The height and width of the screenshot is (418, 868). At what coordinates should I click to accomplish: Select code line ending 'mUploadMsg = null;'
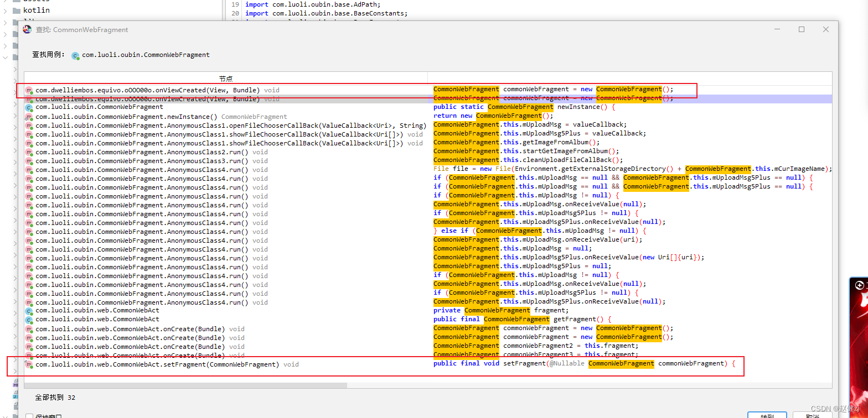coord(513,248)
